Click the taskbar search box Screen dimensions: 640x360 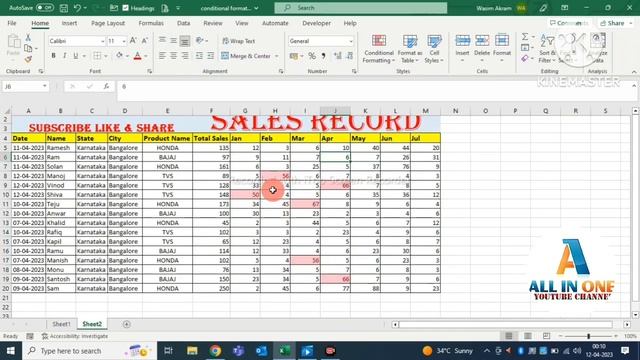pyautogui.click(x=89, y=351)
